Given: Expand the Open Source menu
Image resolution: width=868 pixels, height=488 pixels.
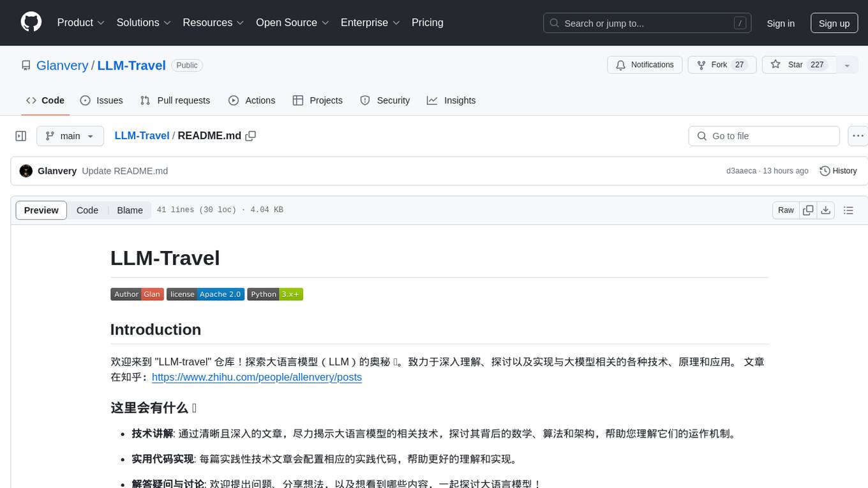Looking at the screenshot, I should point(292,22).
